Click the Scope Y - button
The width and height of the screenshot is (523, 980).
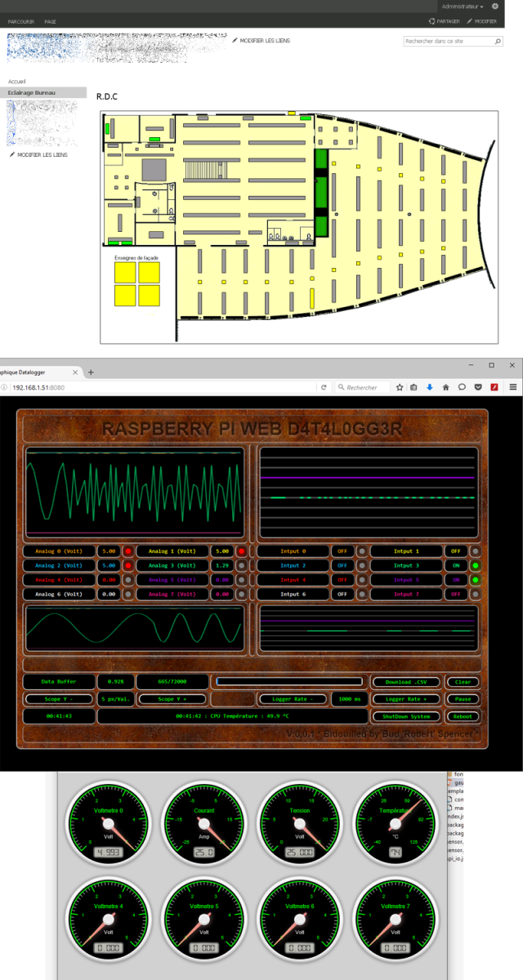[x=57, y=699]
